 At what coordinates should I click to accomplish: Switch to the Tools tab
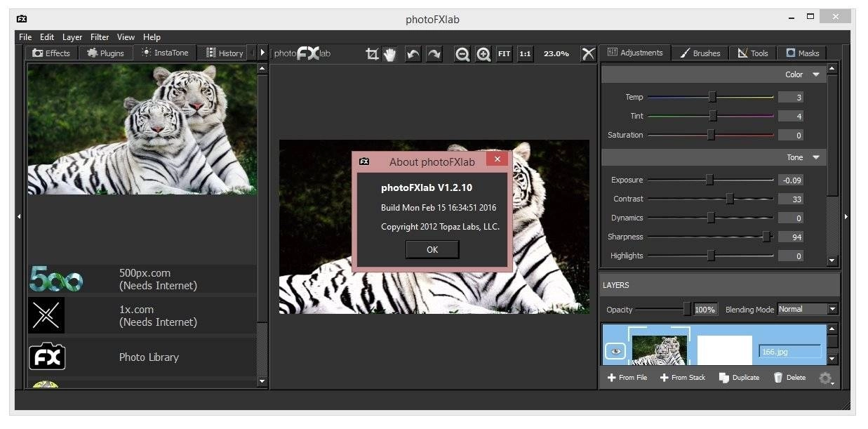click(x=753, y=53)
